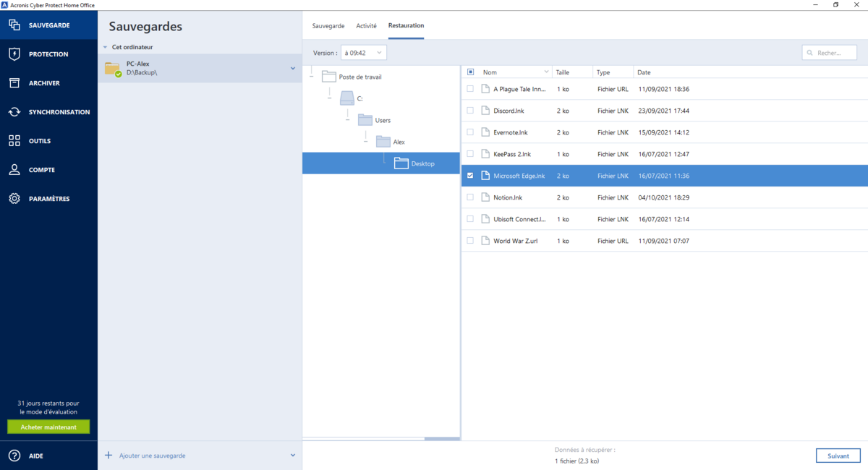The height and width of the screenshot is (470, 868).
Task: Click file icon of Discord.lnk
Action: (x=486, y=111)
